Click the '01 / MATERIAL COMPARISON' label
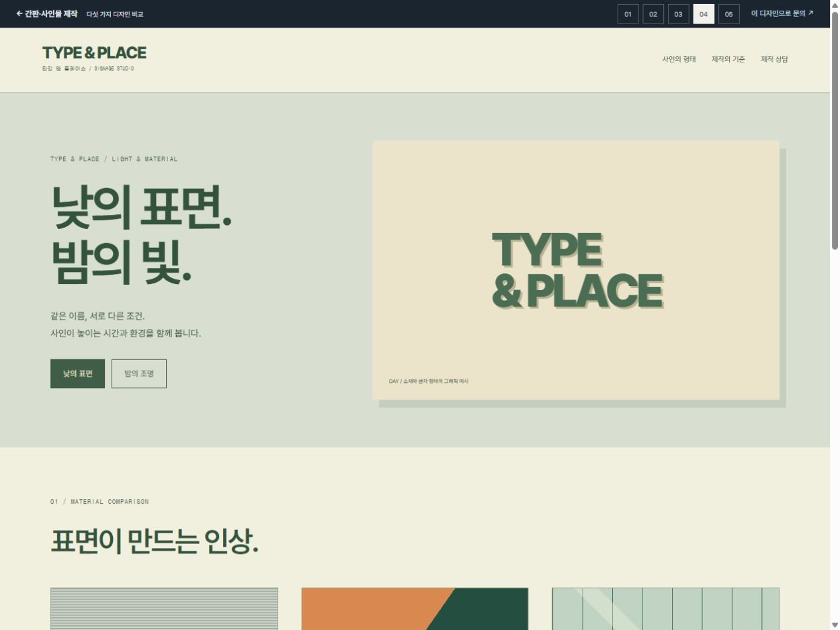The image size is (840, 630). [99, 502]
